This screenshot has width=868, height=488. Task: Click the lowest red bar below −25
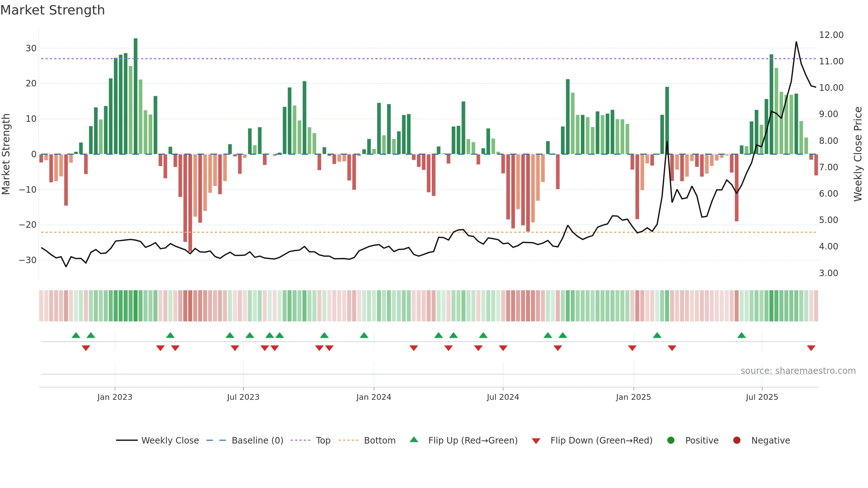[x=190, y=203]
